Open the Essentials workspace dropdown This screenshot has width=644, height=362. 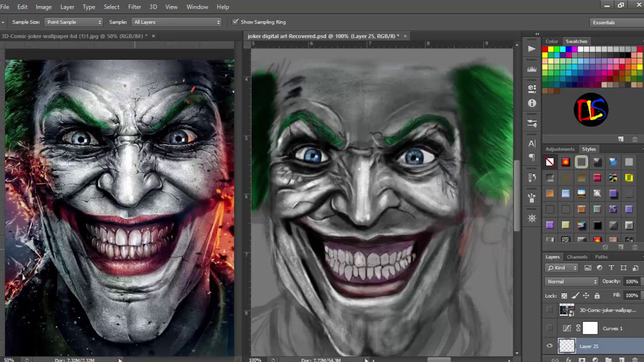tap(616, 22)
